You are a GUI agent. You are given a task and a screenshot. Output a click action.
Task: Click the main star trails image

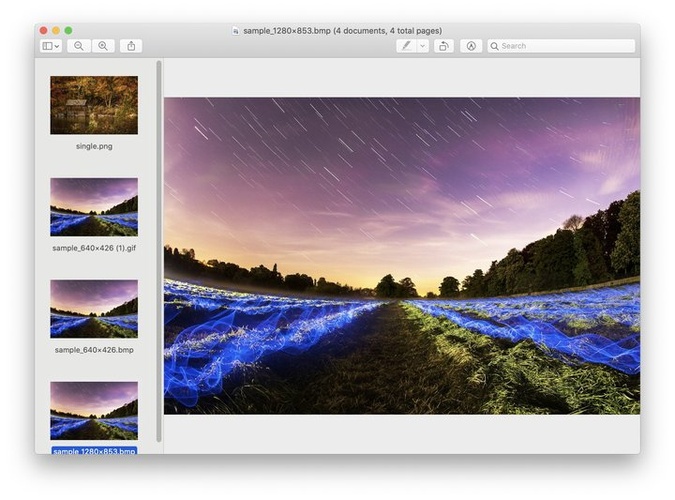click(x=402, y=256)
